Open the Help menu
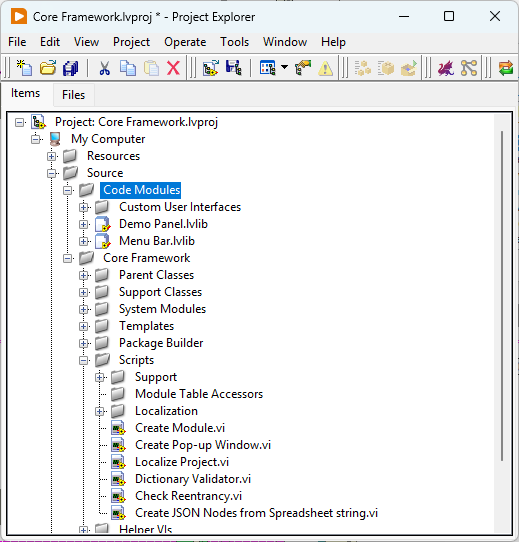 (333, 42)
